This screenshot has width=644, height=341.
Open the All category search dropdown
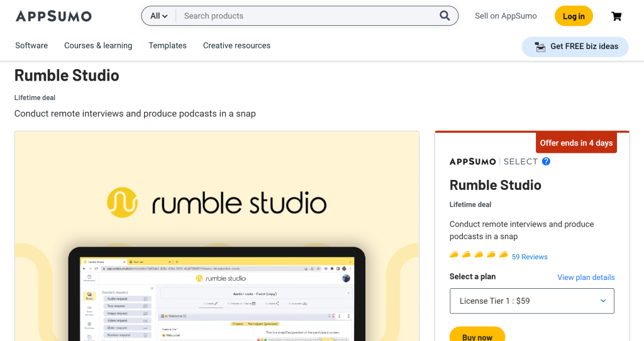coord(158,16)
